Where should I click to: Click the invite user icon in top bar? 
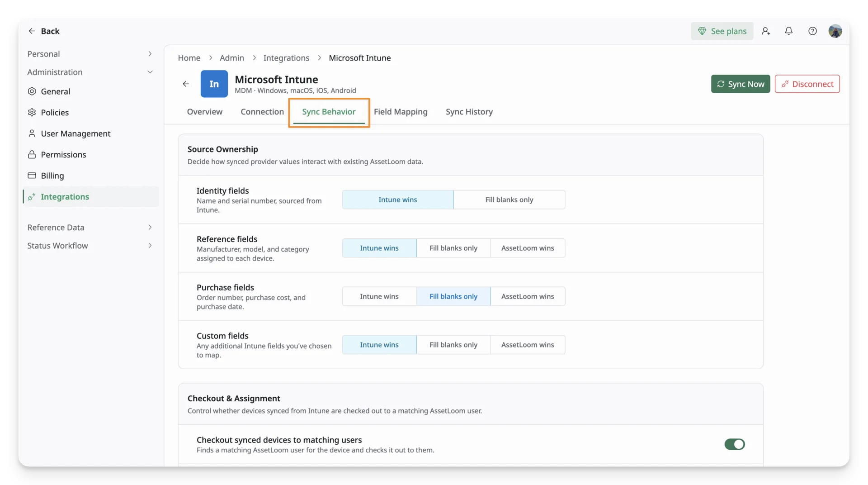[766, 31]
